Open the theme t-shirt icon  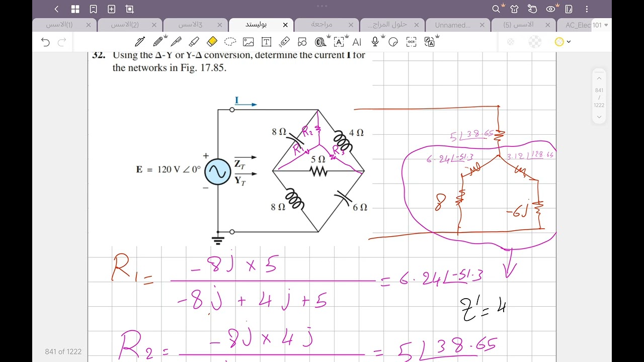tap(514, 9)
